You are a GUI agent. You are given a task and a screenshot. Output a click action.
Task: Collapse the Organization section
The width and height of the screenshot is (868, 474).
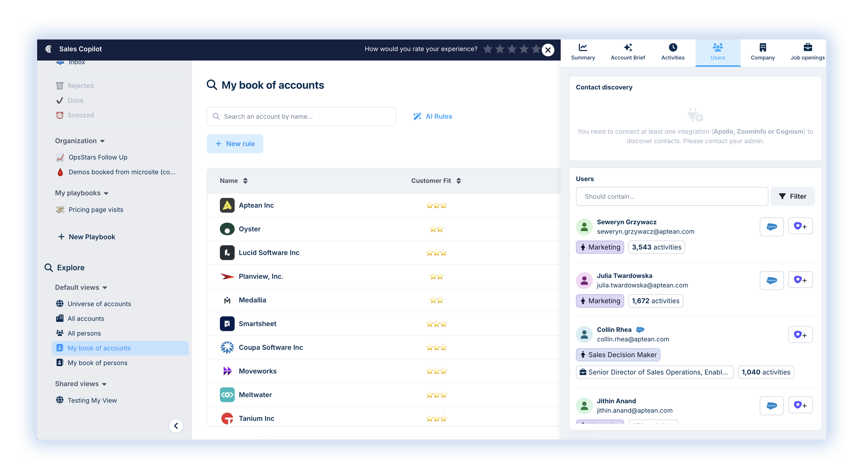(102, 141)
